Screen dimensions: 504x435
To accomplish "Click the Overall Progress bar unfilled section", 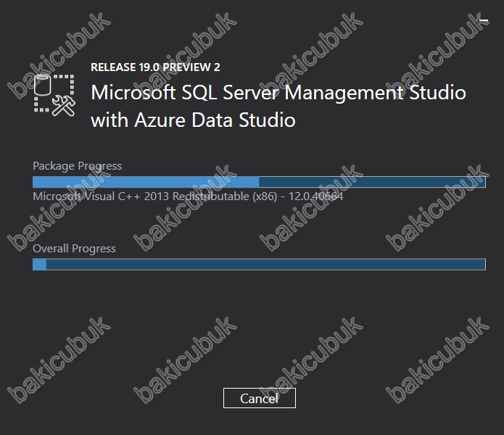I will tap(266, 265).
